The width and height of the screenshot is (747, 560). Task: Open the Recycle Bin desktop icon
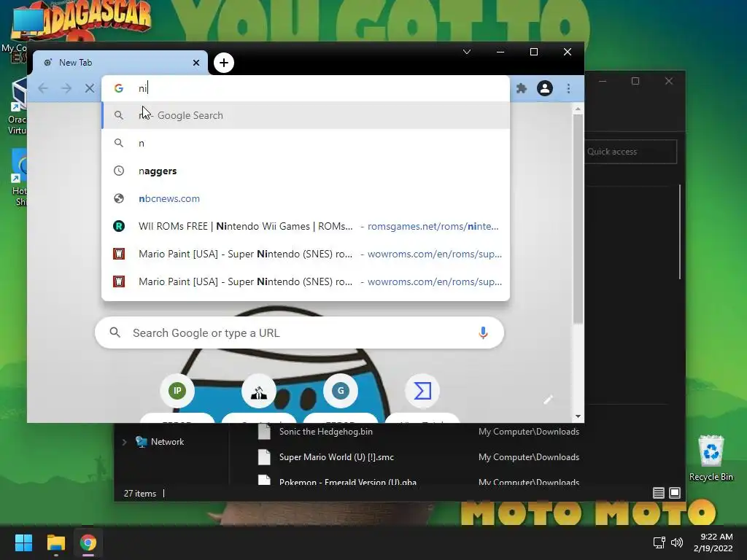click(x=711, y=458)
